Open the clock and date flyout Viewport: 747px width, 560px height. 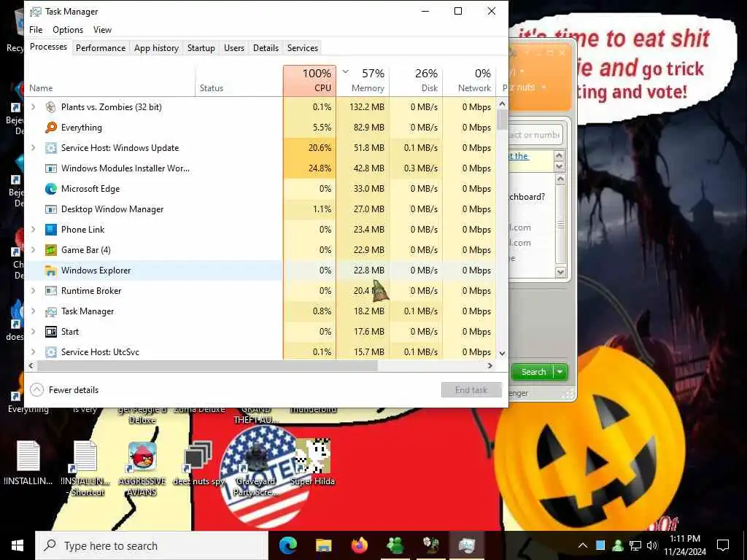(684, 545)
